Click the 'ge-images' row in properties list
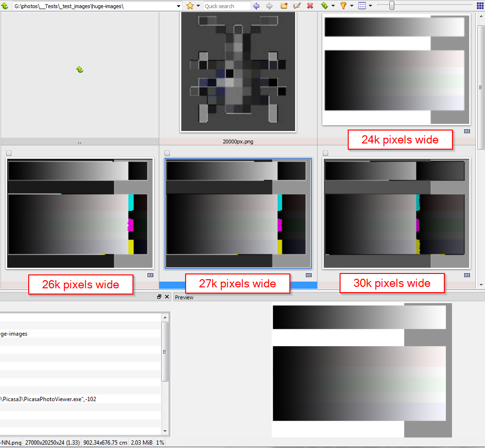The width and height of the screenshot is (485, 448). [80, 334]
